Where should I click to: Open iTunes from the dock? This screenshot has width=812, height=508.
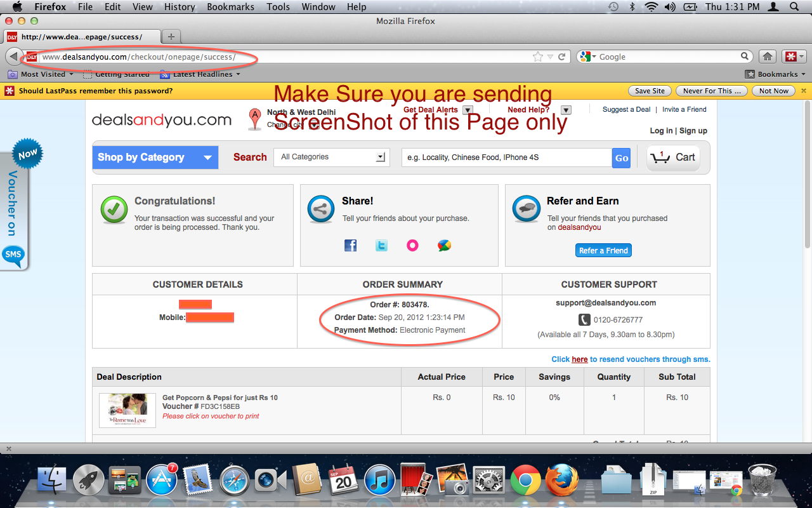[x=381, y=480]
